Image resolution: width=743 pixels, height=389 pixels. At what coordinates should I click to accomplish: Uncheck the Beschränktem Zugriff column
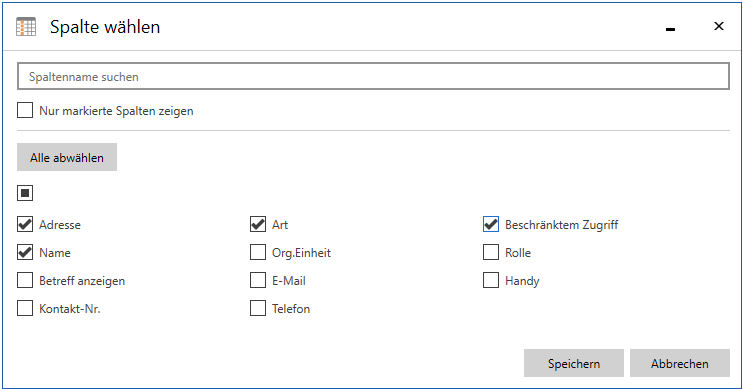click(x=491, y=224)
